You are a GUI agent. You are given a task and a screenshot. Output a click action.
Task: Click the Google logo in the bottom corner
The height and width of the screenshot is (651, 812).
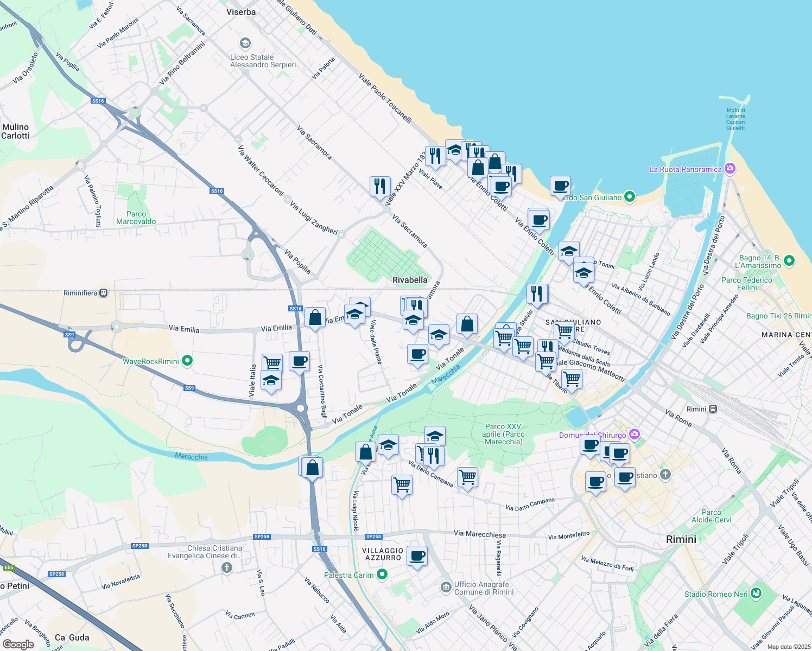click(x=17, y=643)
